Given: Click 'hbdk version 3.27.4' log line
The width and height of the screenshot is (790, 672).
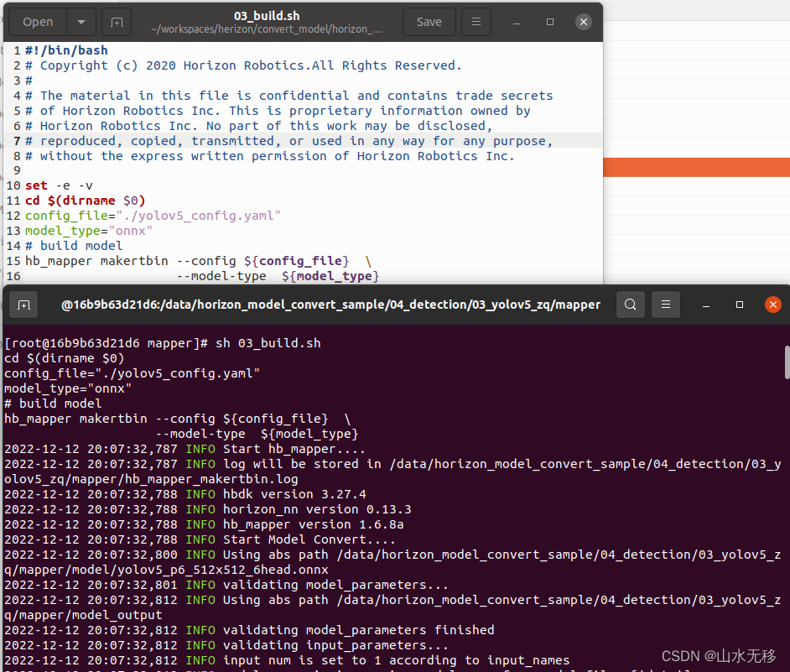Looking at the screenshot, I should [294, 494].
